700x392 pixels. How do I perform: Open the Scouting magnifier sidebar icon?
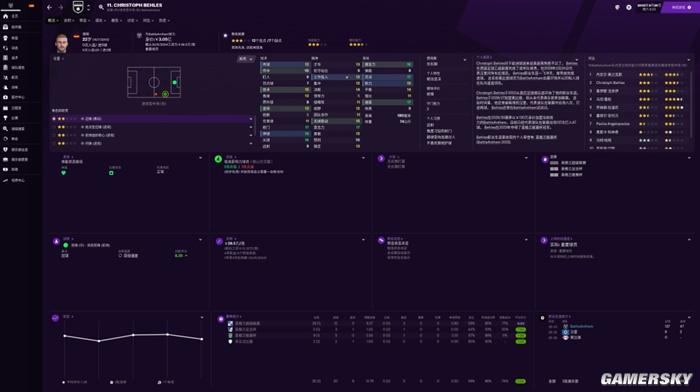(x=6, y=129)
